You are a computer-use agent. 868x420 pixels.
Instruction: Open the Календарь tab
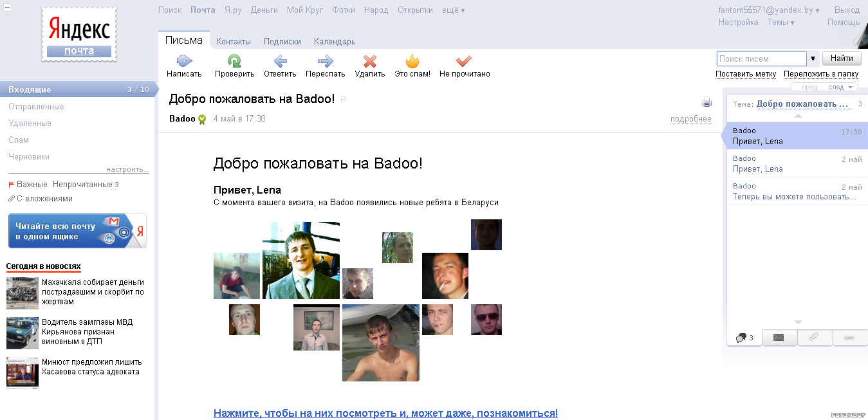pos(335,41)
